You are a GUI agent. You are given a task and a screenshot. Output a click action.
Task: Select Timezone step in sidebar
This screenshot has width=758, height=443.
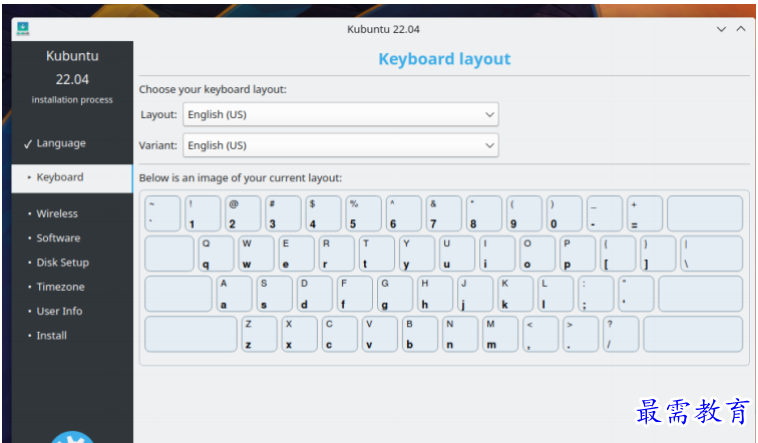tap(60, 287)
